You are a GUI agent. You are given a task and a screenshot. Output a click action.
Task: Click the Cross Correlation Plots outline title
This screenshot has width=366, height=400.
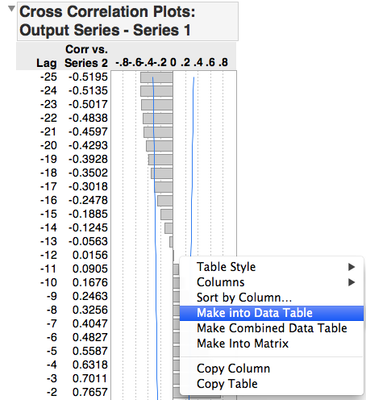[107, 21]
